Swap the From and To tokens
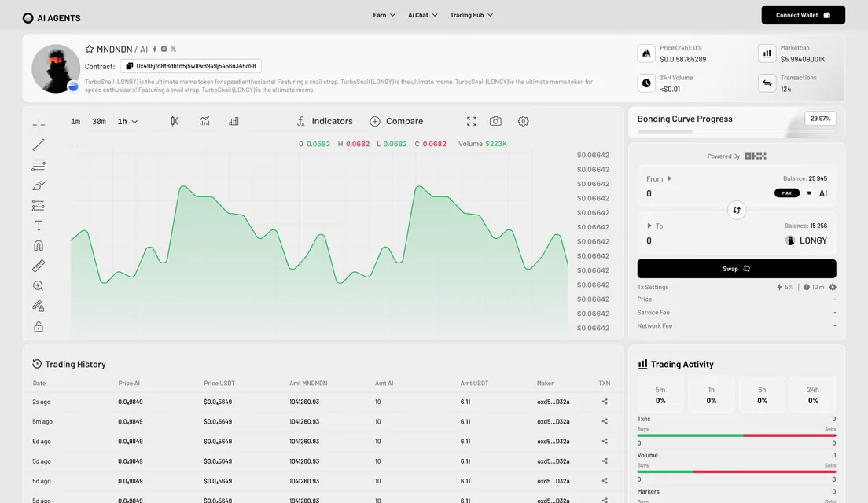868x503 pixels. point(737,211)
